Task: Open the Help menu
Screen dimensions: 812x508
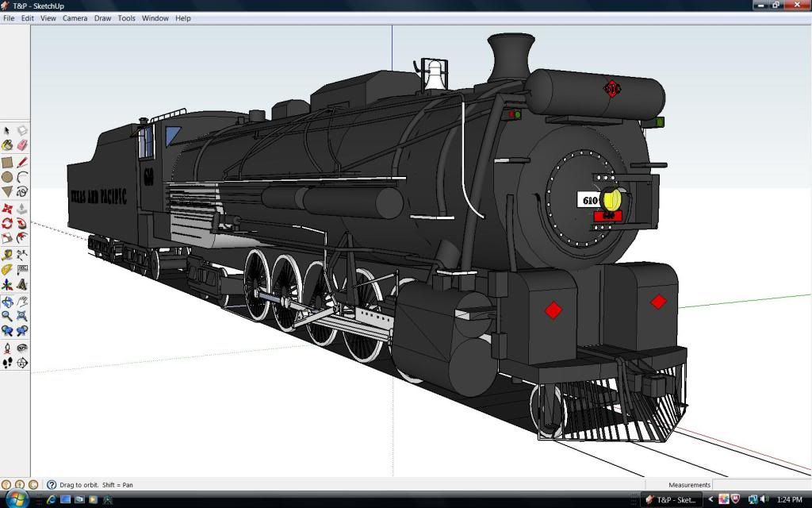Action: (183, 18)
